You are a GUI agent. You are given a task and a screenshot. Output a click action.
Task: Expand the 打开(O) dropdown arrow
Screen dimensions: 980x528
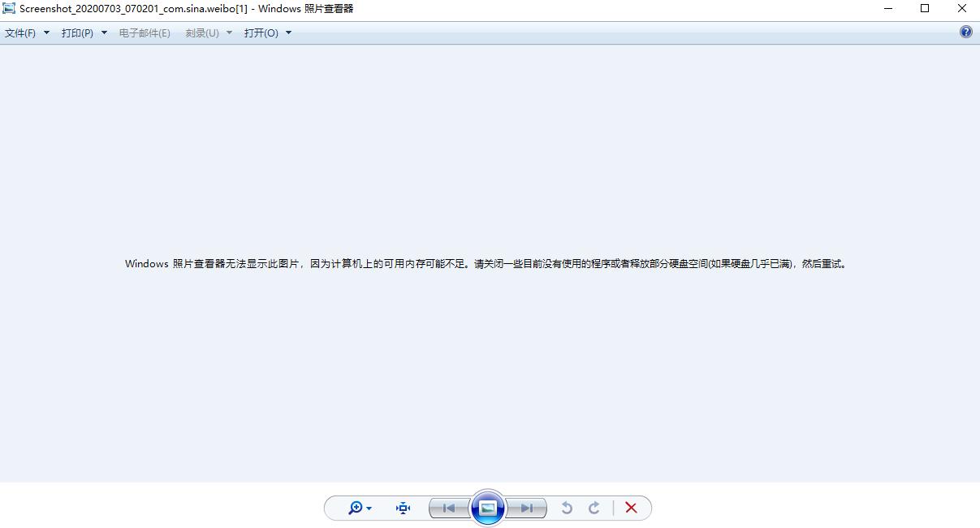(x=286, y=32)
